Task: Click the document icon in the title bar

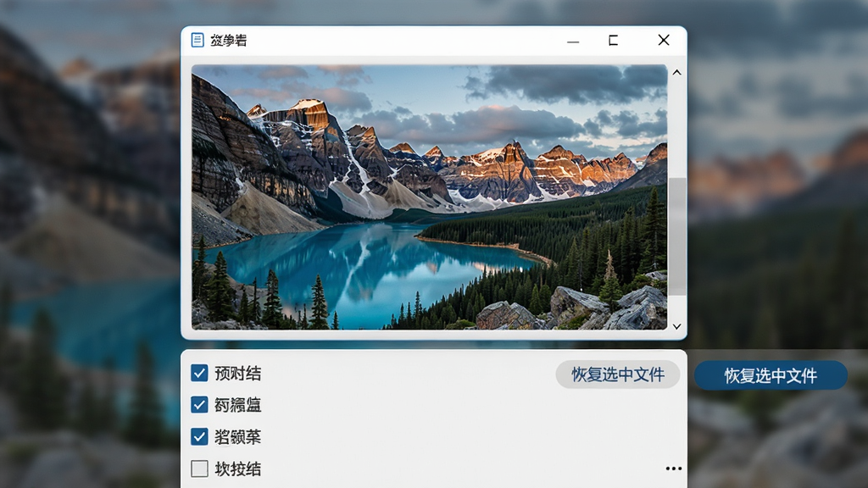Action: [198, 40]
